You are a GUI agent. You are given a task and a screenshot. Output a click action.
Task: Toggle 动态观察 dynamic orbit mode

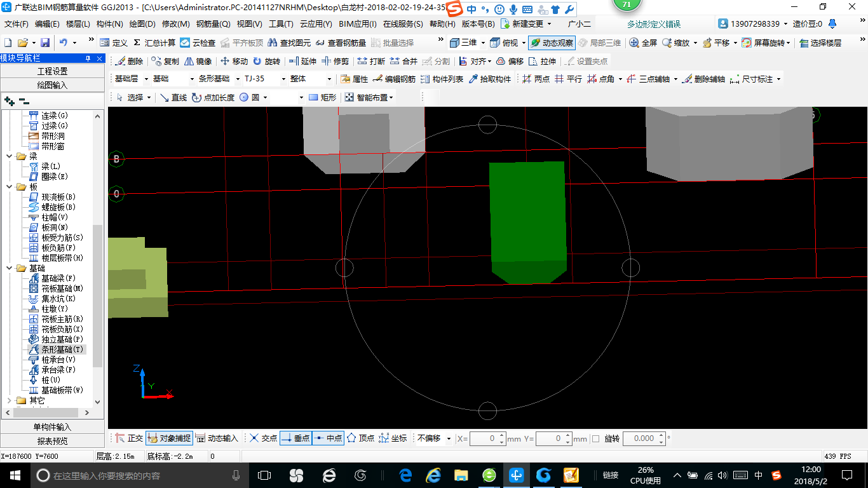(x=552, y=43)
